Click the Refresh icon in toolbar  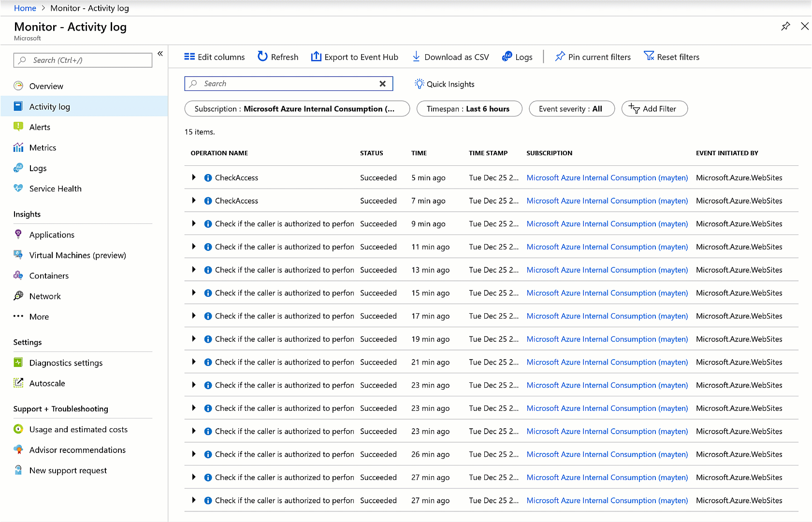262,57
